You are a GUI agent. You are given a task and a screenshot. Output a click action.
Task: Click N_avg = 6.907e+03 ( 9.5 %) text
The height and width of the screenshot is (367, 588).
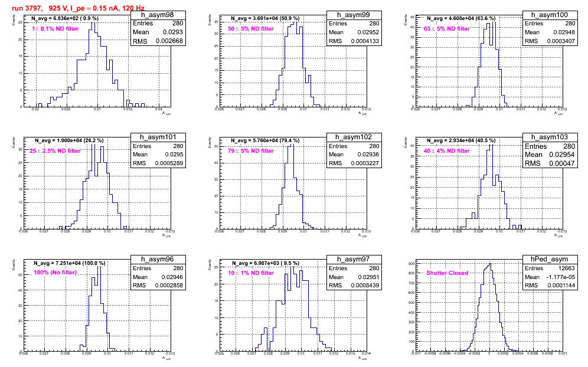tap(266, 264)
